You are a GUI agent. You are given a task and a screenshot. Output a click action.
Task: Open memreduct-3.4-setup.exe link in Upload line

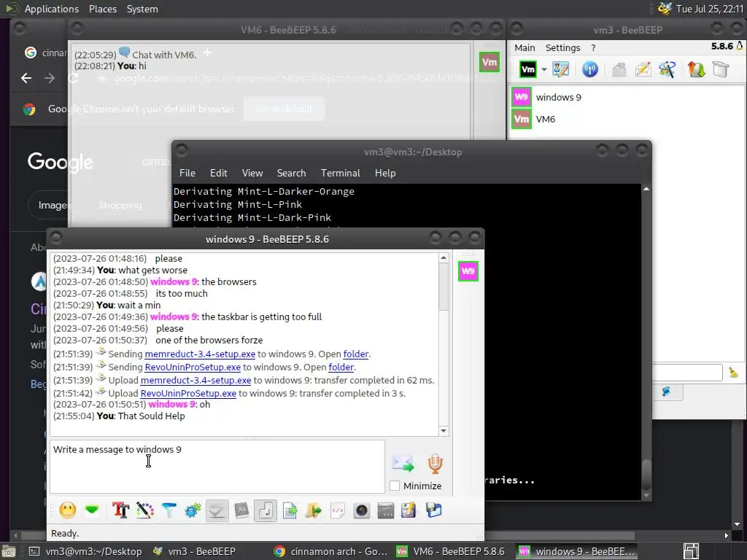coord(196,381)
